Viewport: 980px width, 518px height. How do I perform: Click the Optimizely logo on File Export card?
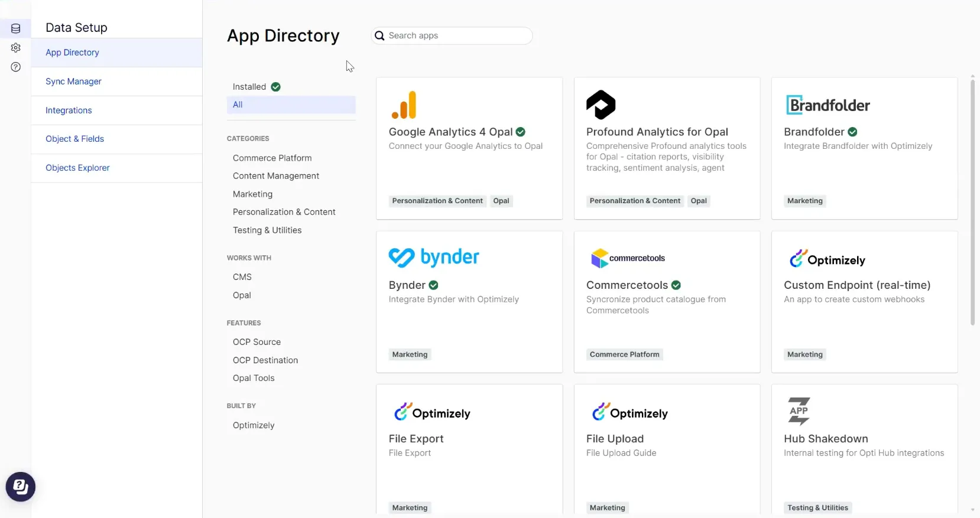432,412
